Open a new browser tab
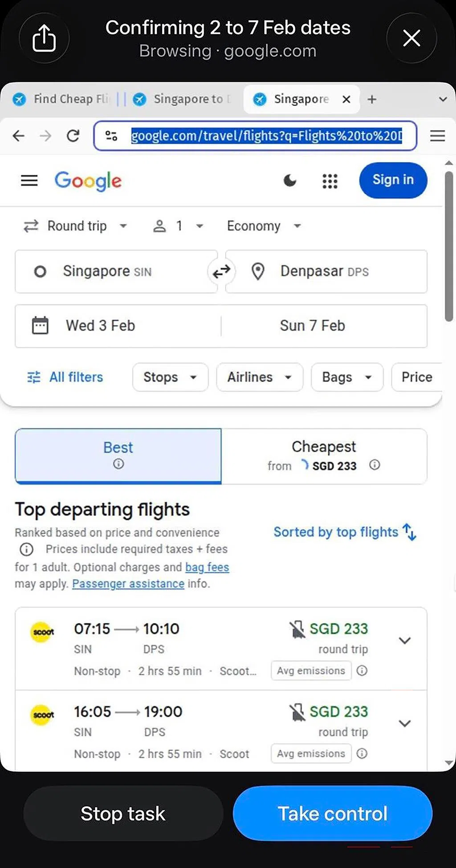The width and height of the screenshot is (456, 868). (372, 99)
